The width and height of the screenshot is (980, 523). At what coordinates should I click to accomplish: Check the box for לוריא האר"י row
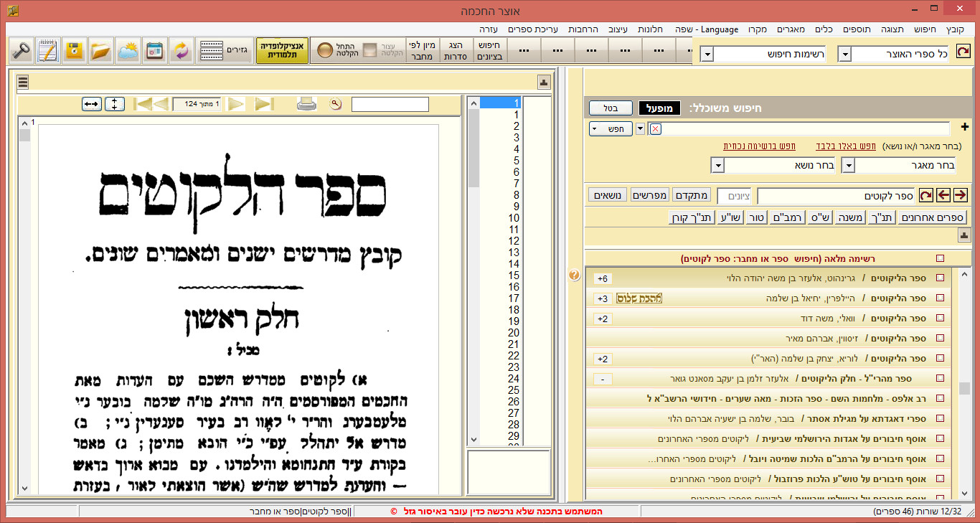[x=940, y=359]
